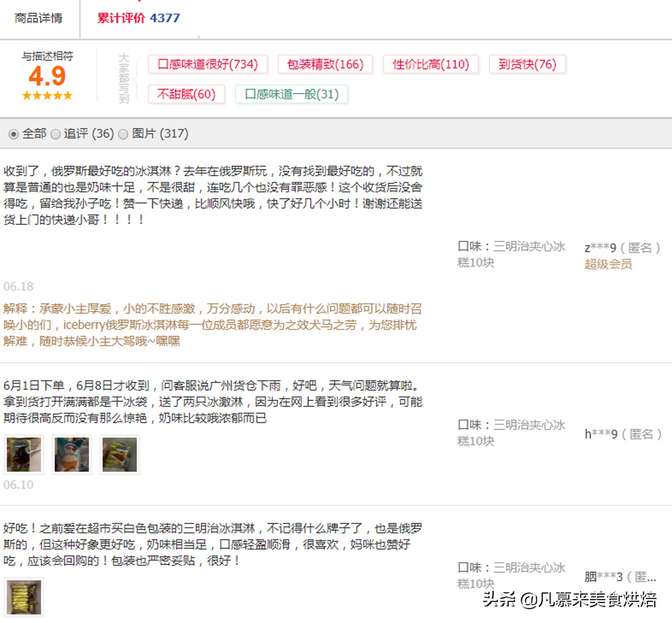Open the first photo in h***9's review

coord(24,455)
